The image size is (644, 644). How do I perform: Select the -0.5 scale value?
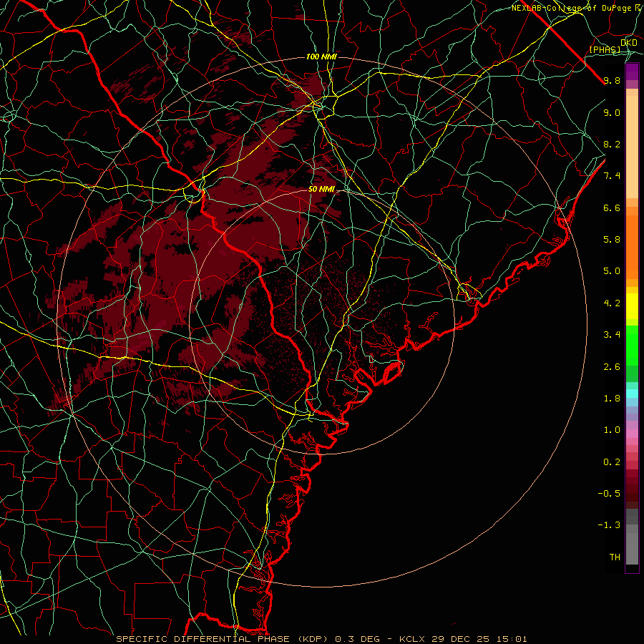click(x=609, y=494)
